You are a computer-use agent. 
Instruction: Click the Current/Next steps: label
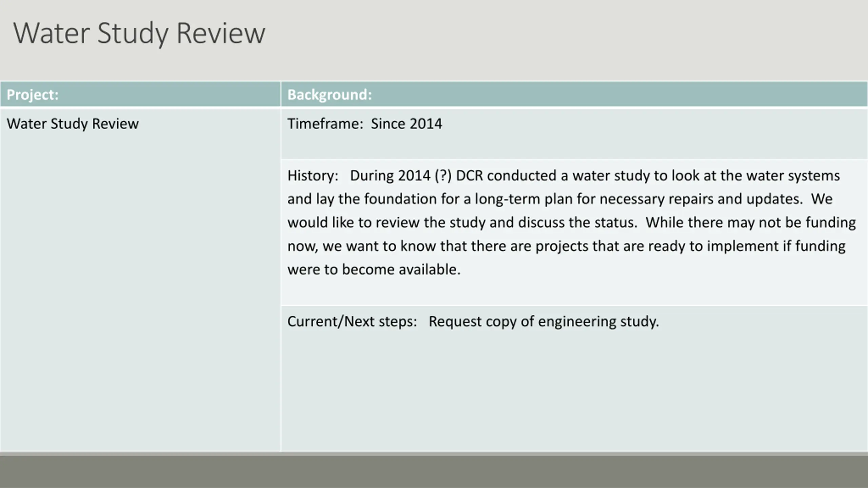tap(352, 321)
